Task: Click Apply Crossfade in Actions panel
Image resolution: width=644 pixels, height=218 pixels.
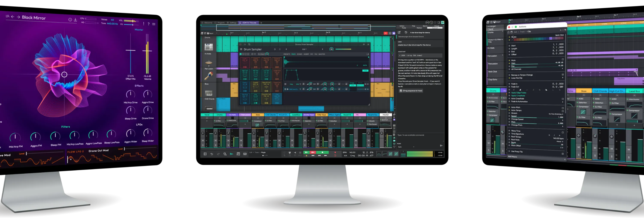Action: point(518,96)
